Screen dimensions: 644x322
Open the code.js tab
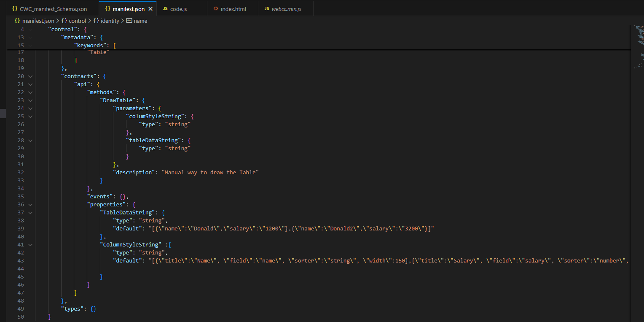[x=178, y=9]
